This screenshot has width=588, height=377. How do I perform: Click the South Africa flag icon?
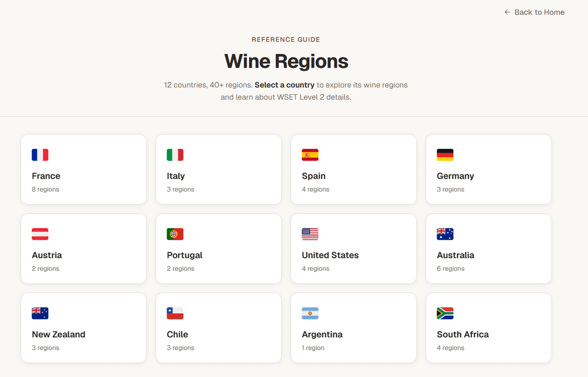445,313
